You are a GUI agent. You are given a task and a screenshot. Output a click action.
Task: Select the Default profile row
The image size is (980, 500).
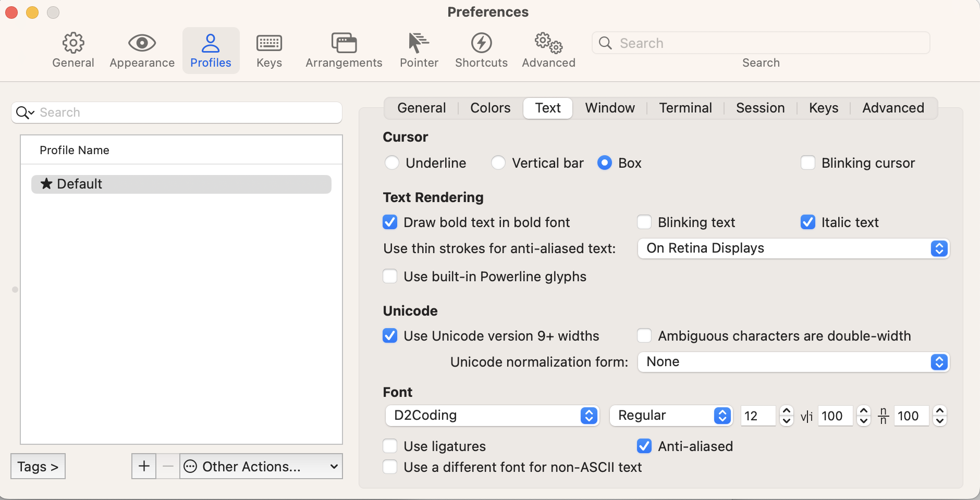pyautogui.click(x=181, y=184)
